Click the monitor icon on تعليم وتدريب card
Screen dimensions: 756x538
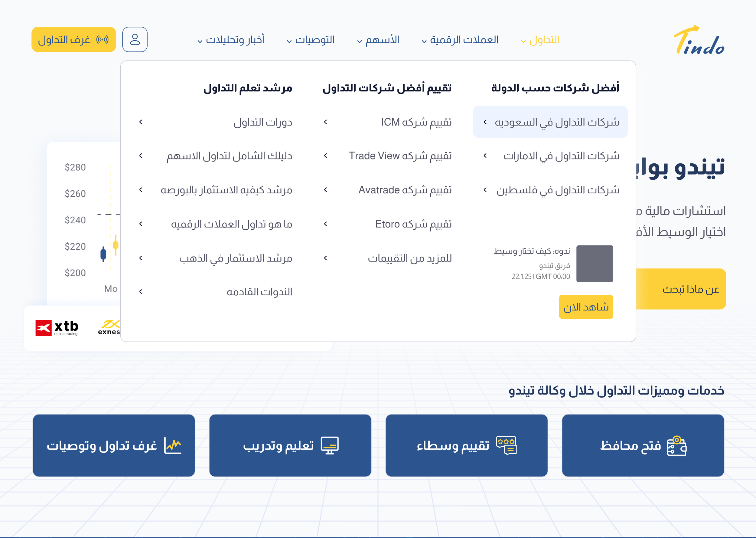pos(330,446)
